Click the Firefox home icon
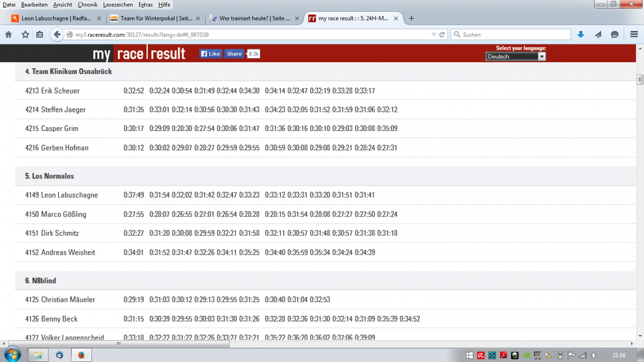The width and height of the screenshot is (644, 362). (x=9, y=34)
